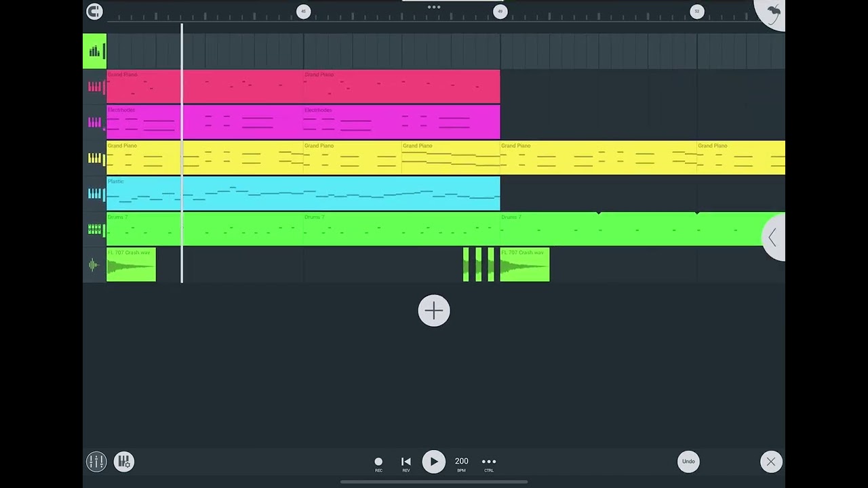The image size is (868, 488).
Task: Jump to the bar 45 timeline marker
Action: 304,12
